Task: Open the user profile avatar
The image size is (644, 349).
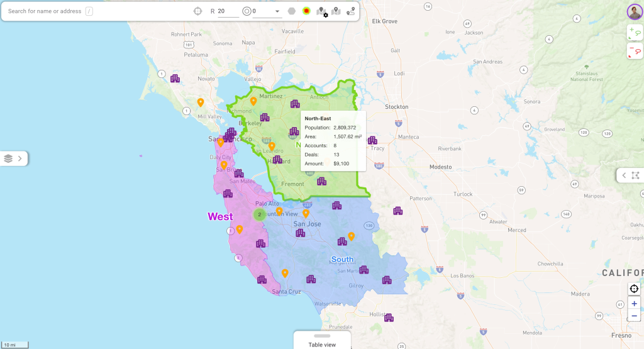Action: 634,11
